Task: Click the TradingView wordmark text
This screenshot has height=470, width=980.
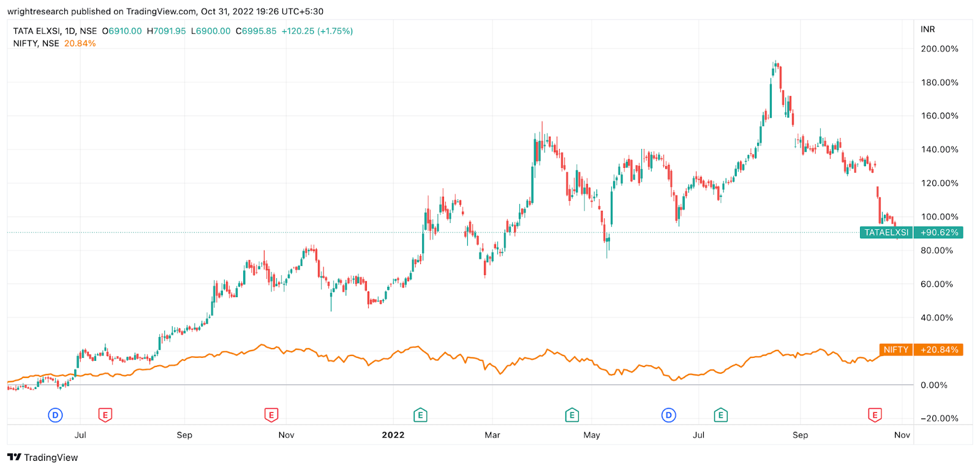Action: pyautogui.click(x=51, y=458)
